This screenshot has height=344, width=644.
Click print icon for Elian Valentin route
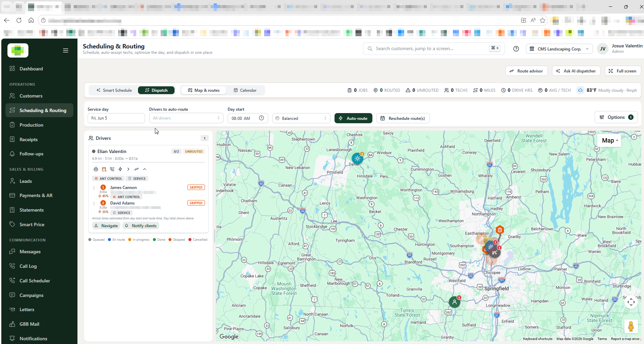(96, 169)
